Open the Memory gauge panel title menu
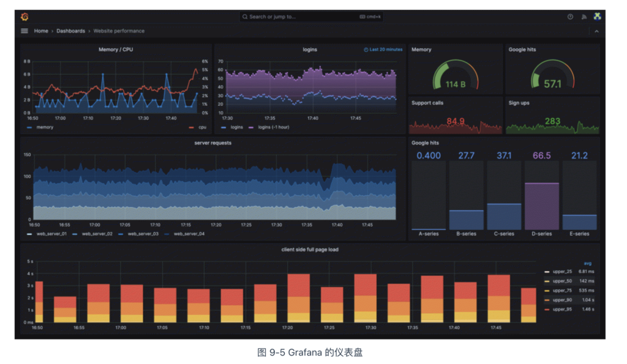 [421, 50]
